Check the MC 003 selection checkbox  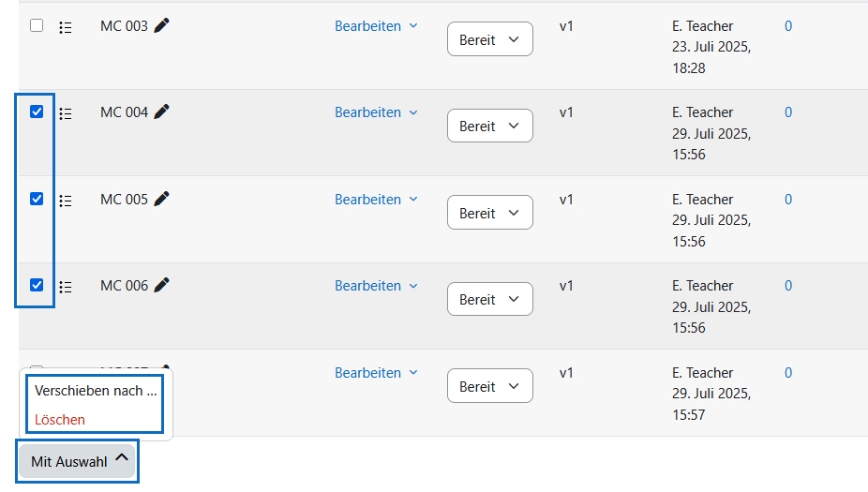point(37,25)
